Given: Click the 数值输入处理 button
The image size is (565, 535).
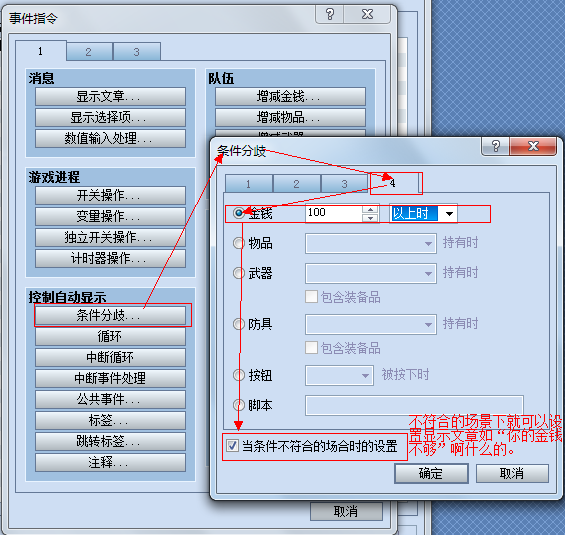Looking at the screenshot, I should (110, 138).
